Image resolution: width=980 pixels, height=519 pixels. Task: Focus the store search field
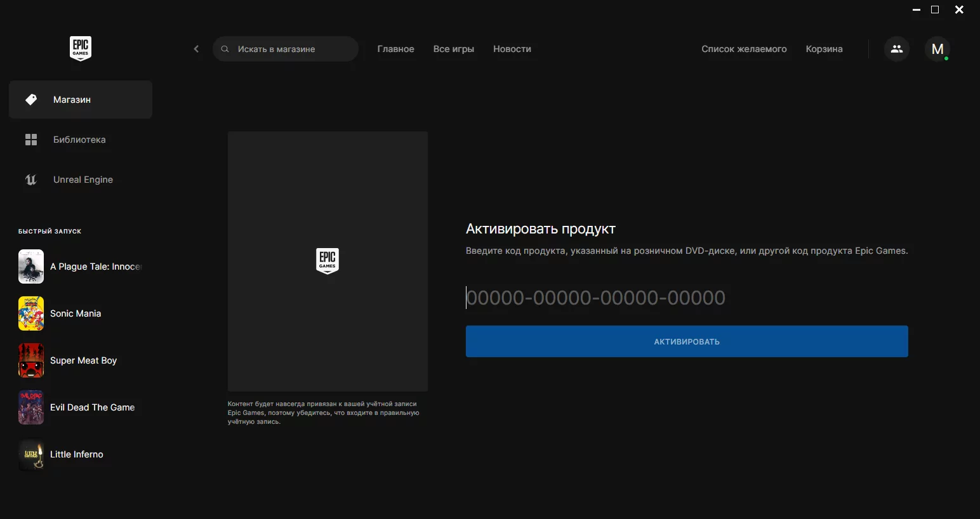[x=286, y=49]
